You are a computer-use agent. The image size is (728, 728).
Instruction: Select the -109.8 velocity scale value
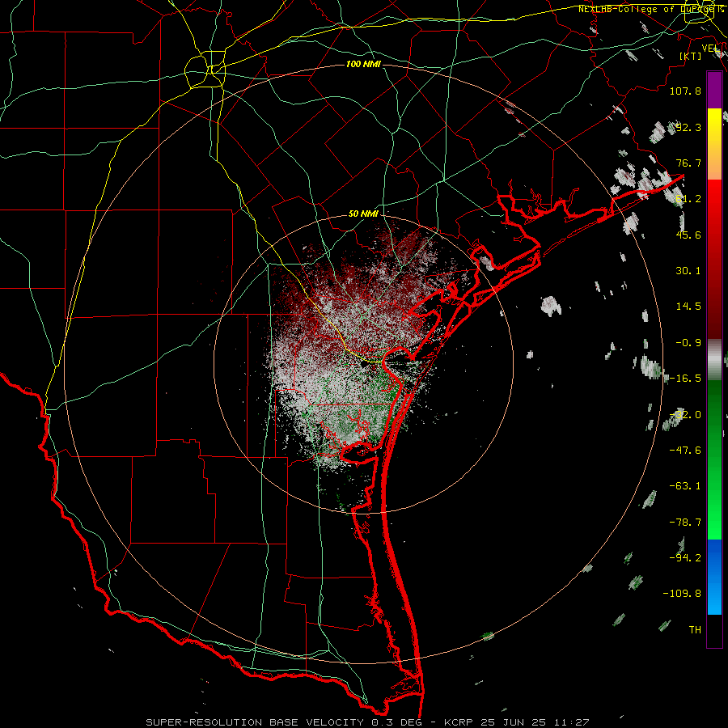(682, 594)
